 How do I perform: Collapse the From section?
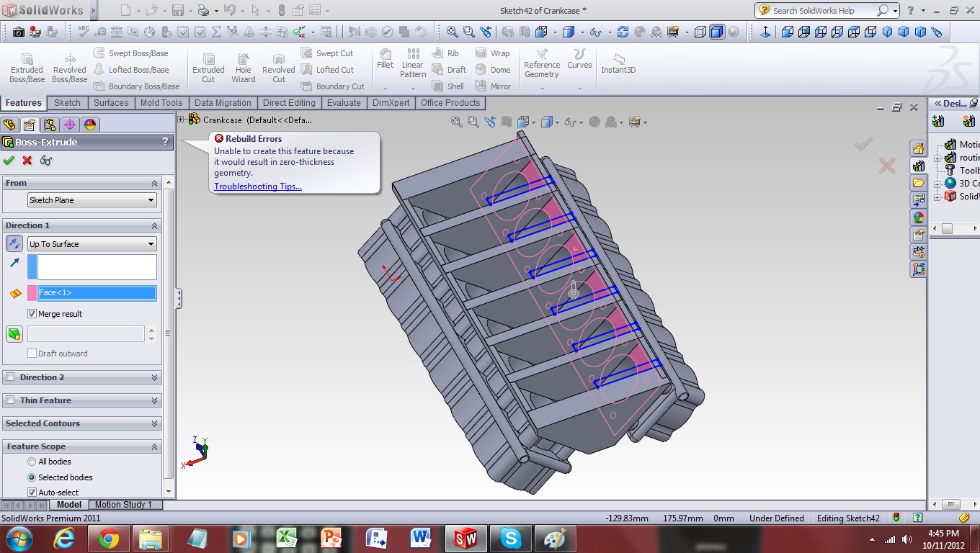click(x=154, y=184)
